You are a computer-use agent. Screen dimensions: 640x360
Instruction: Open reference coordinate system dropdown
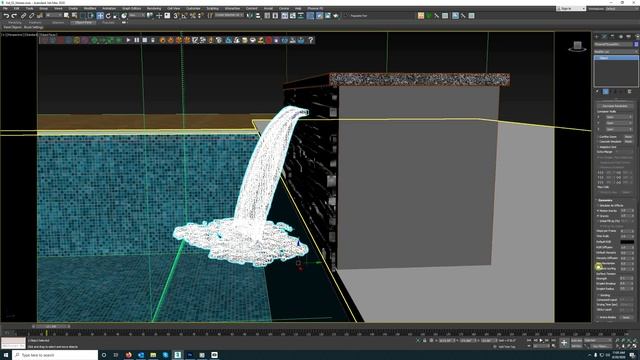138,16
